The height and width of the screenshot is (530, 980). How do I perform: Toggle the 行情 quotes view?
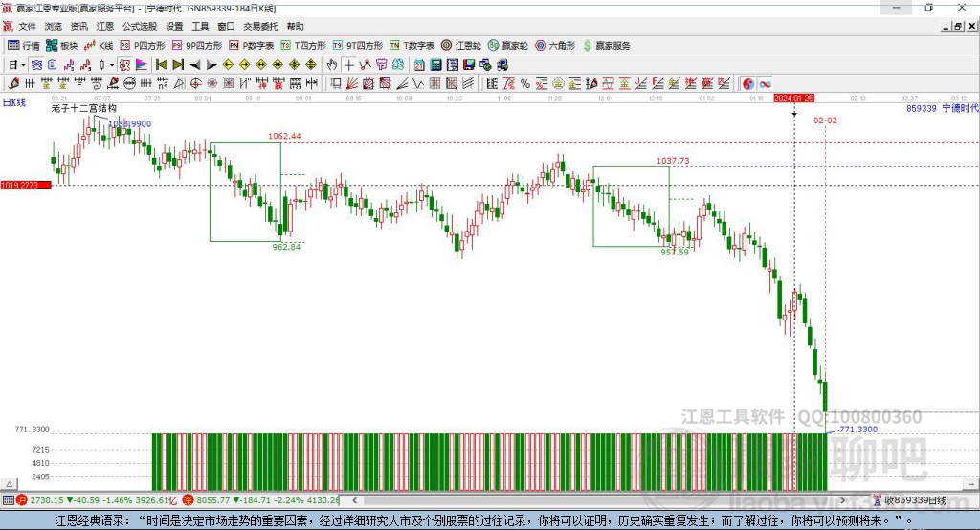24,45
